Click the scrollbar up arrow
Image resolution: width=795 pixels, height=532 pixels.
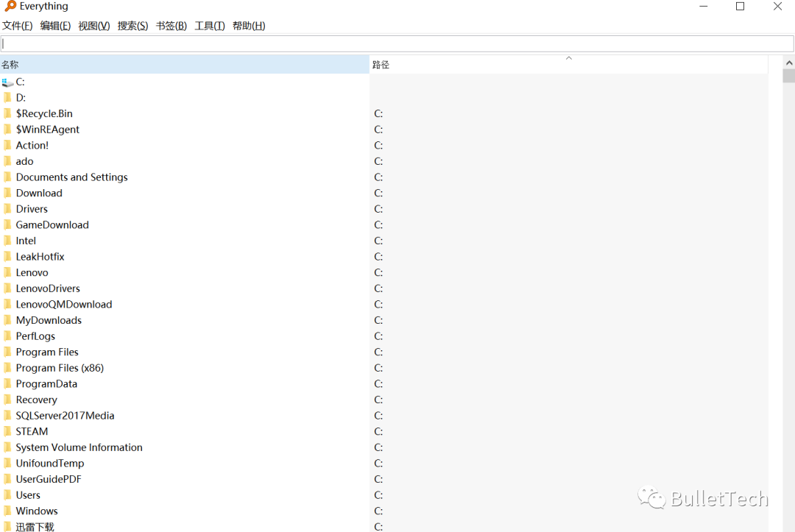789,63
